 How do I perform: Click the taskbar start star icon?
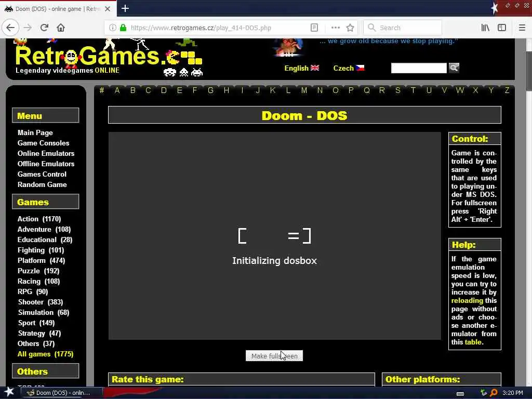point(9,392)
